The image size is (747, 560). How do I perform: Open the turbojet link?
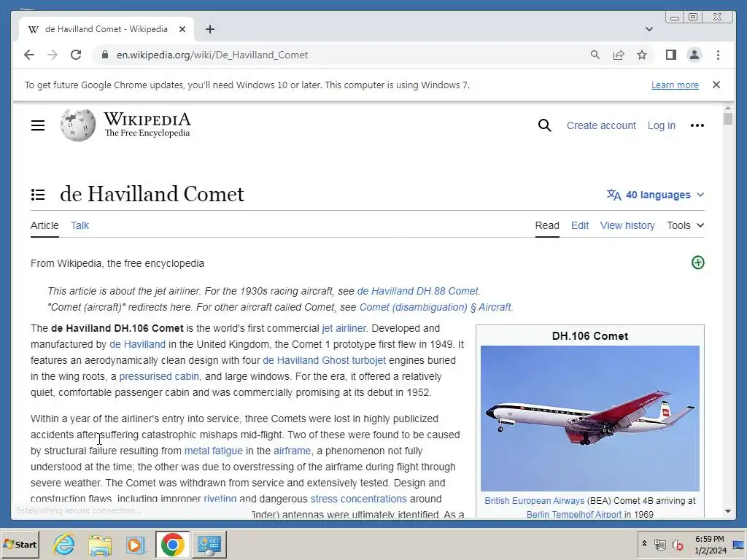(x=368, y=360)
